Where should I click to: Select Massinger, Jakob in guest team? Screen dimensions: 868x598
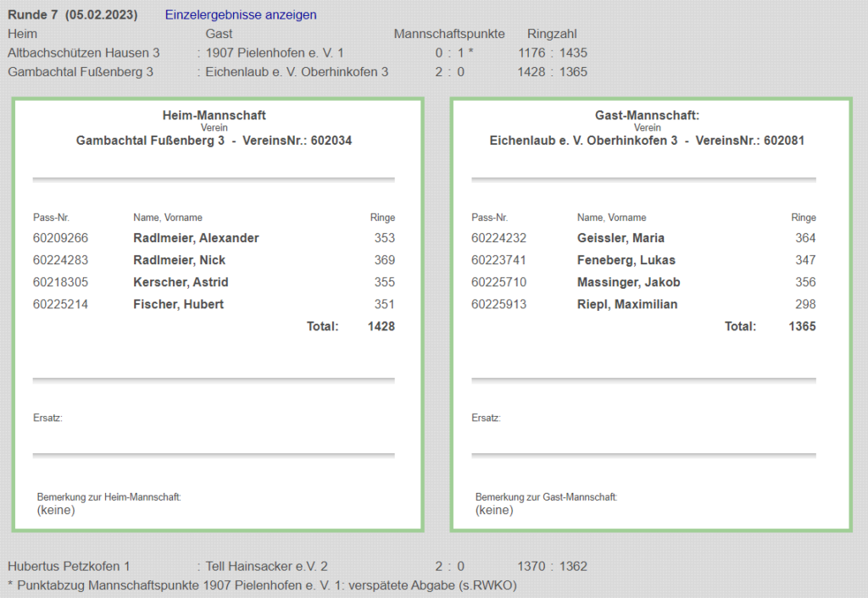point(628,282)
